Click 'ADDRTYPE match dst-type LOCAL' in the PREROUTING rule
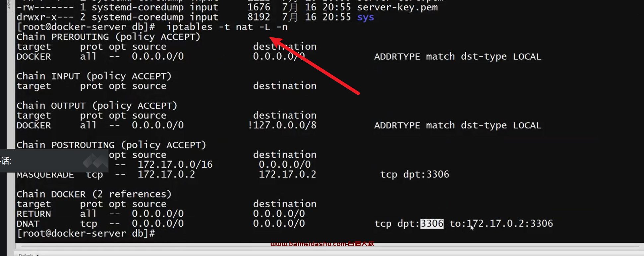Image resolution: width=644 pixels, height=256 pixels. click(x=458, y=57)
